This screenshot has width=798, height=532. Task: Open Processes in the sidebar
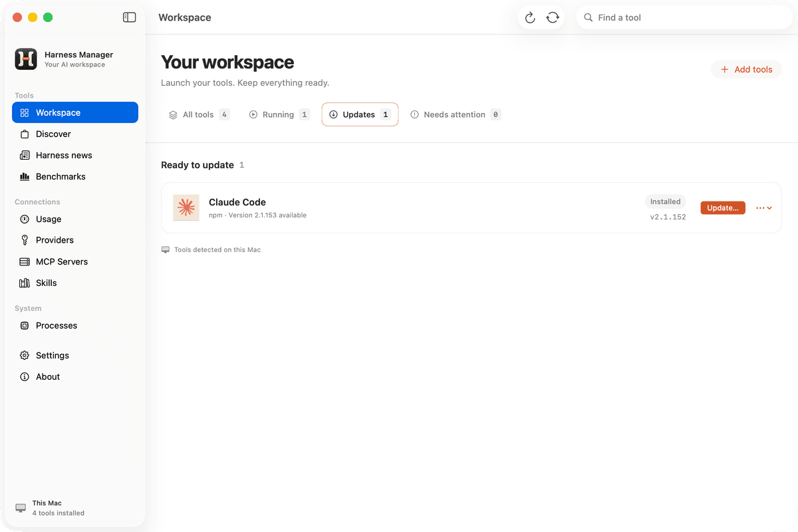(75, 325)
